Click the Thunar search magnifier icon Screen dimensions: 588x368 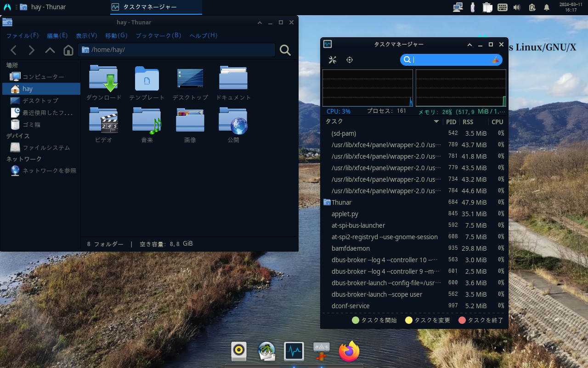pos(285,50)
